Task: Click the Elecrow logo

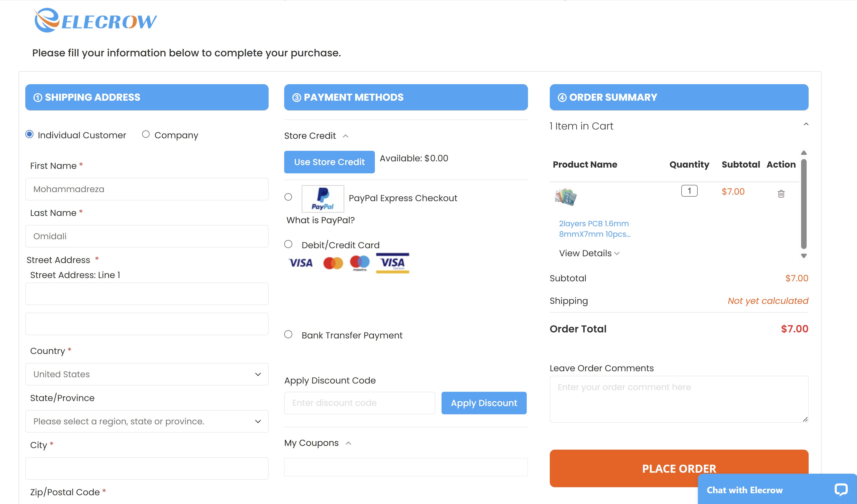Action: (95, 20)
